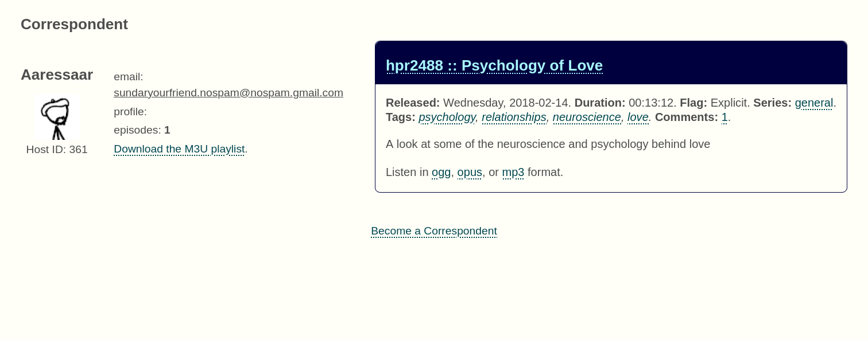
Task: Click the Aaressaar host avatar image
Action: click(x=57, y=118)
